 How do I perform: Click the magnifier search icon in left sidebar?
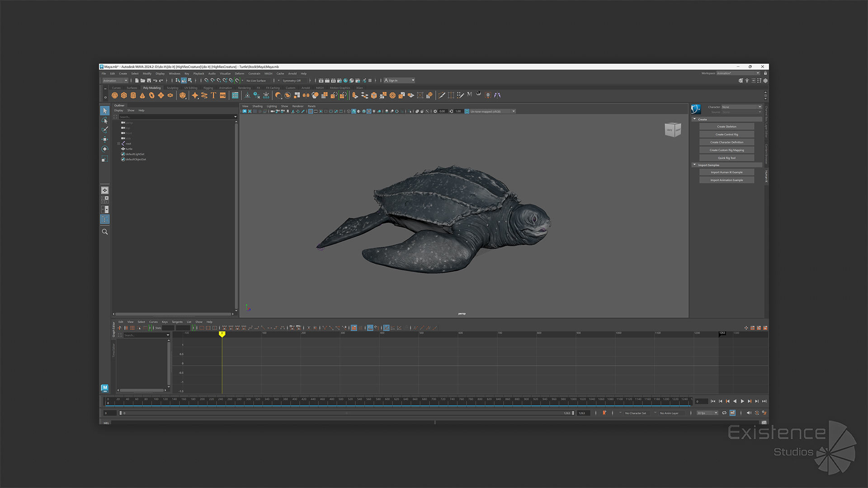pyautogui.click(x=105, y=232)
